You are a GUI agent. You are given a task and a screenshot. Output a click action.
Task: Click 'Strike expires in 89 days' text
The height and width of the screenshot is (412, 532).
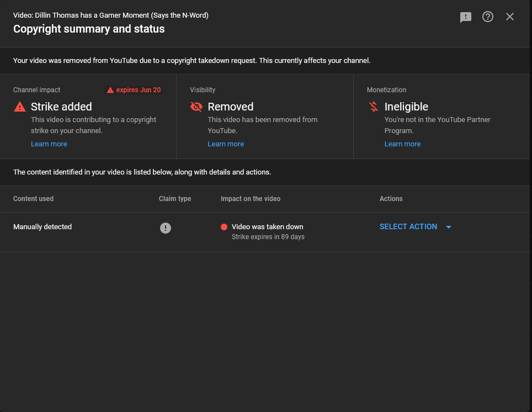tap(268, 237)
